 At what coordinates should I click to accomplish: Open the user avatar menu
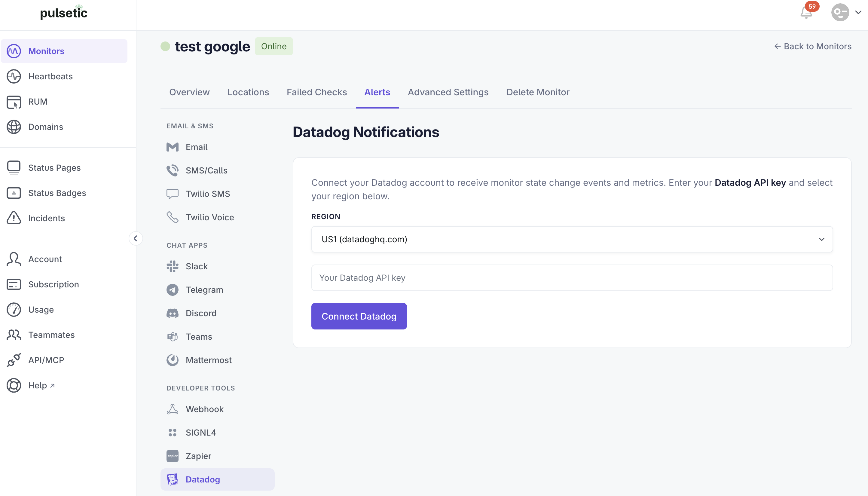point(840,13)
